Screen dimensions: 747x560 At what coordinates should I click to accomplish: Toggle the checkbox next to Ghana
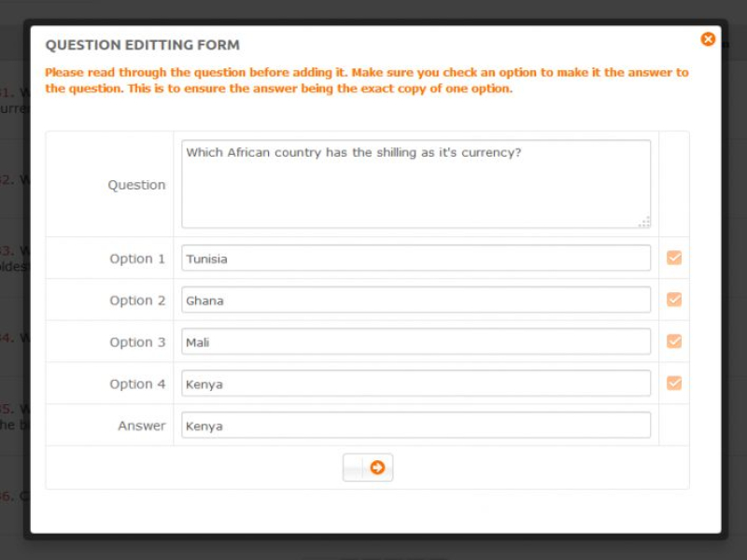pyautogui.click(x=674, y=300)
